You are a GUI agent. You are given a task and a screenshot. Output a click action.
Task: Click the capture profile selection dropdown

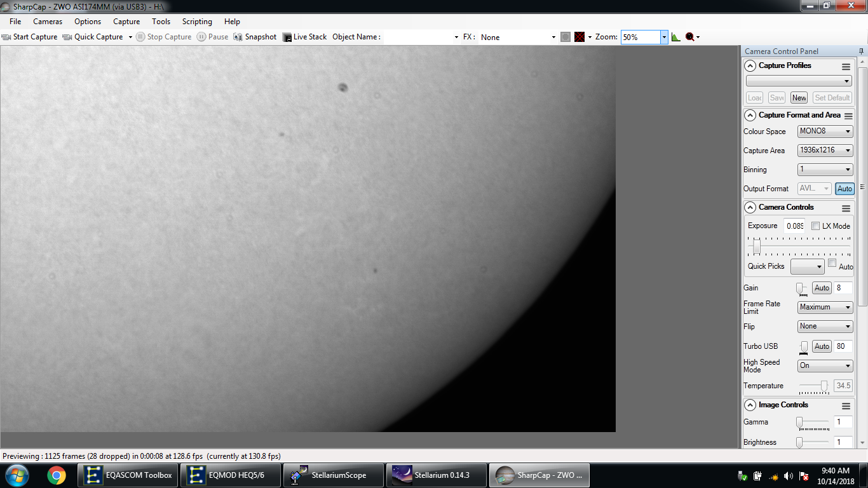click(x=799, y=81)
